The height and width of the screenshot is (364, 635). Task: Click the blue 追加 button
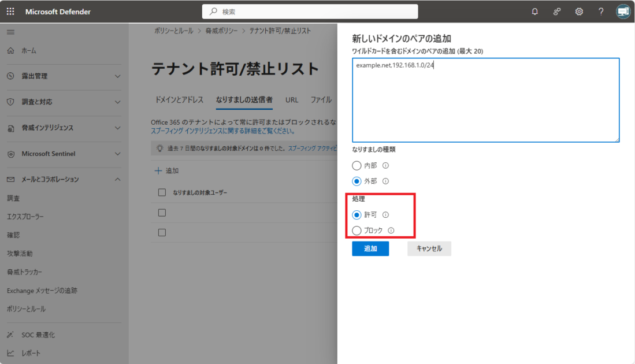point(370,248)
